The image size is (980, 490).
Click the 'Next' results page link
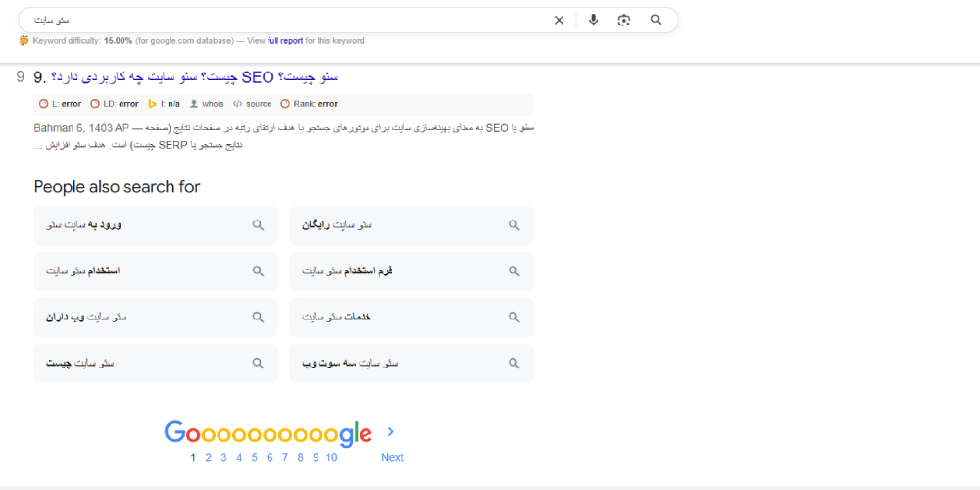pyautogui.click(x=392, y=457)
